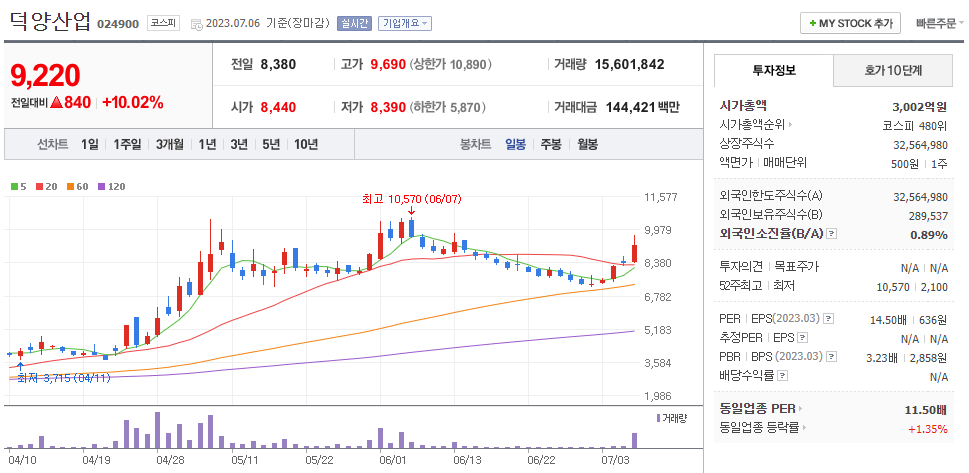969x473 pixels.
Task: Click the orange 60-day moving average legend swatch
Action: [70, 186]
